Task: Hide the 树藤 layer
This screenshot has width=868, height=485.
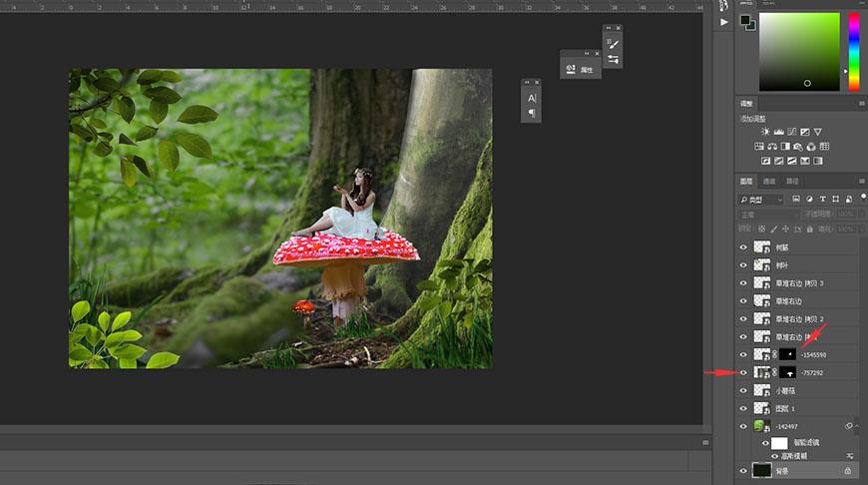Action: coord(743,247)
